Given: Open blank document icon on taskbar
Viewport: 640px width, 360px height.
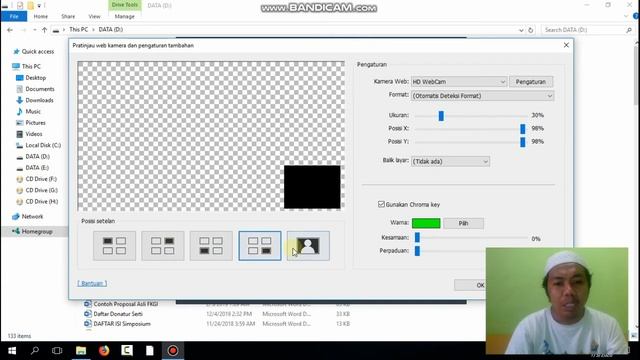Looking at the screenshot, I should click(150, 351).
